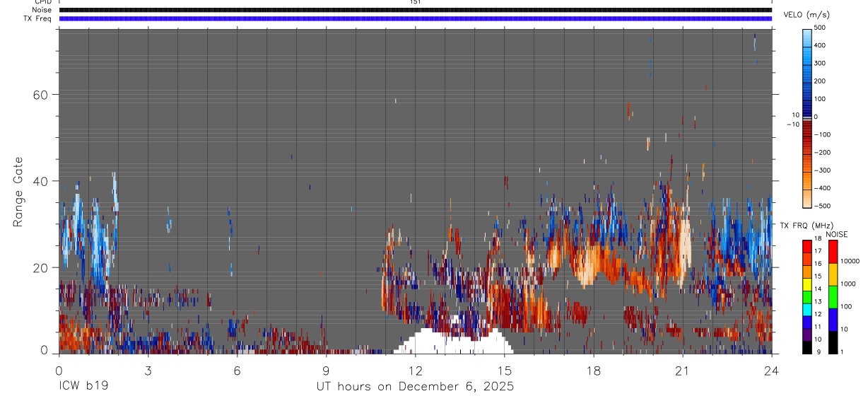Click the 300 label on velocity scale
This screenshot has width=868, height=401.
(x=819, y=64)
